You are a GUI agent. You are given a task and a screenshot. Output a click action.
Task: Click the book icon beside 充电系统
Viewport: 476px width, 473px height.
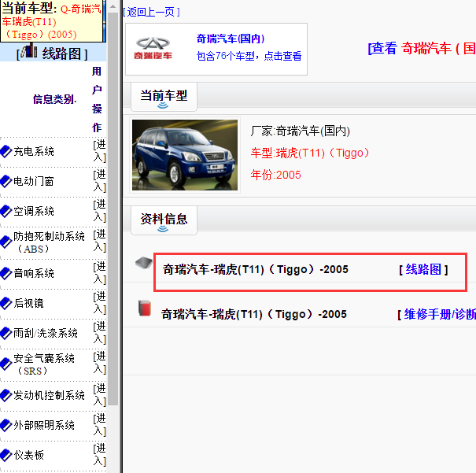[x=6, y=151]
